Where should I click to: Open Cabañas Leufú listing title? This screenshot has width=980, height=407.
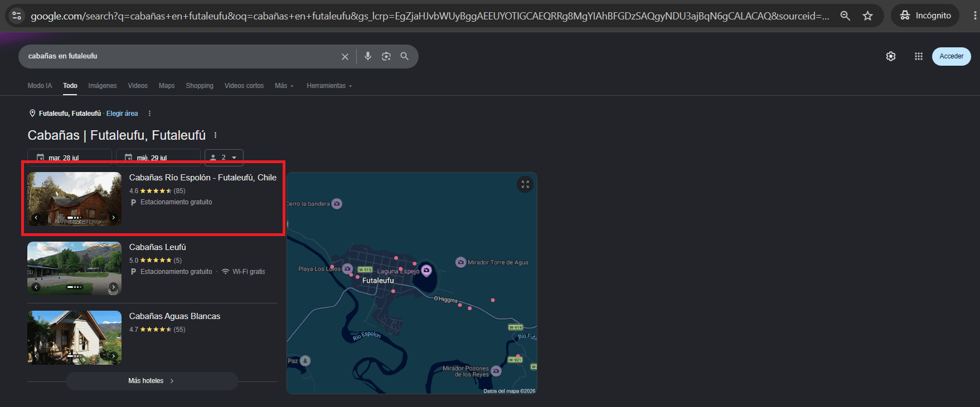click(158, 247)
